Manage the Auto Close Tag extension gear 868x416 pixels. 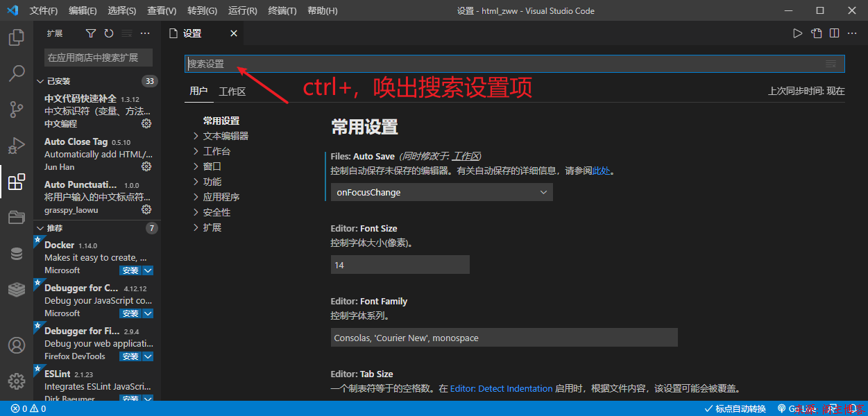pyautogui.click(x=146, y=166)
